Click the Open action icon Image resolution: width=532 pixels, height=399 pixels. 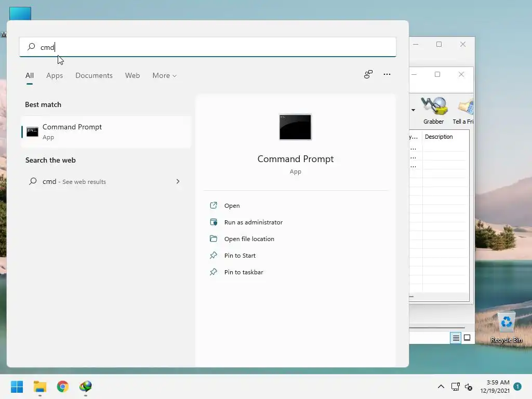point(214,205)
